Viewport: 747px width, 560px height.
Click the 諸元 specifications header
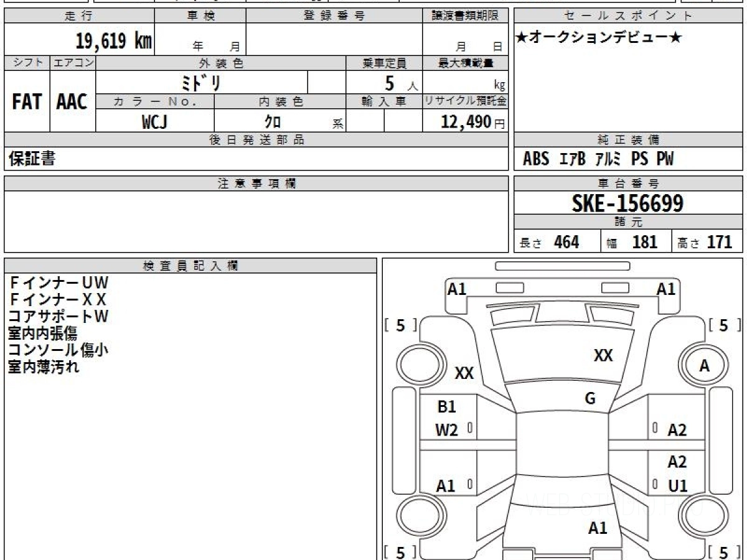pos(629,222)
